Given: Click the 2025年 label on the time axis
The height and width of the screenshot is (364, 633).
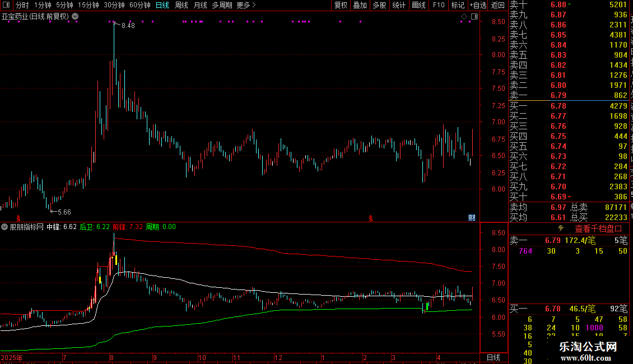Looking at the screenshot, I should point(12,357).
